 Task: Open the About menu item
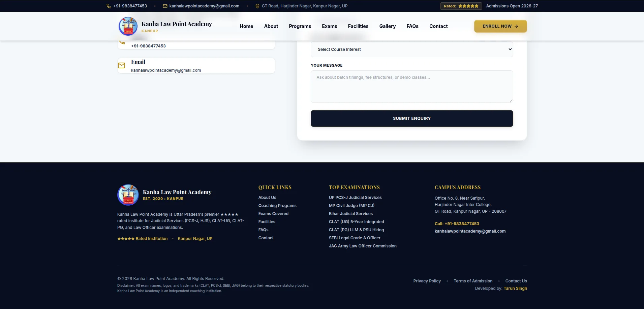coord(271,26)
